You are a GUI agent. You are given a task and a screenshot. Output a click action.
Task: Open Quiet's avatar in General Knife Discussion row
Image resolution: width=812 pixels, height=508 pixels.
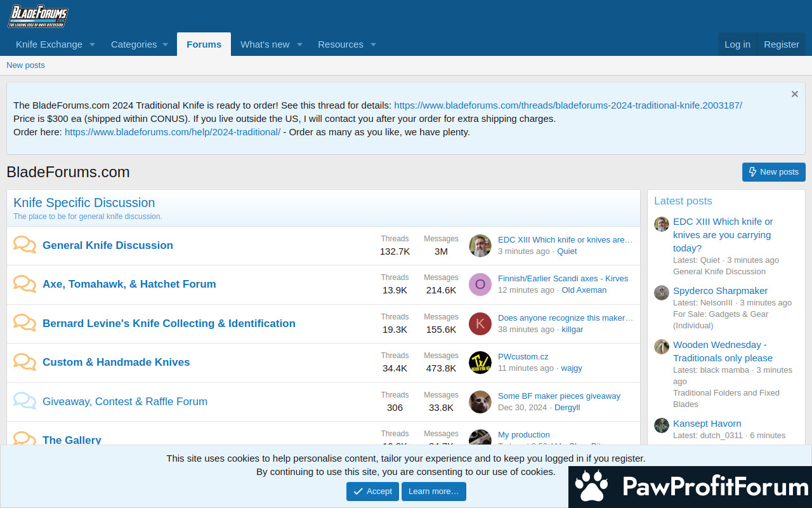click(480, 245)
